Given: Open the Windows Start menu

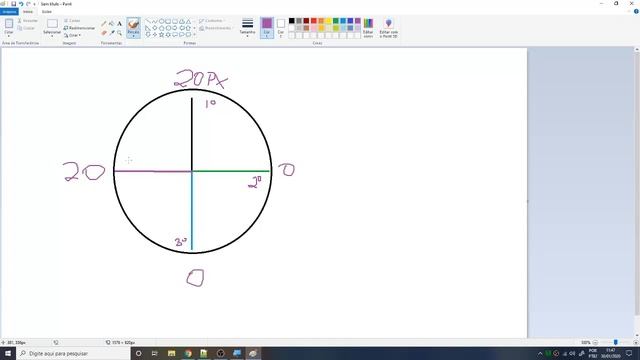Looking at the screenshot, I should tap(8, 353).
